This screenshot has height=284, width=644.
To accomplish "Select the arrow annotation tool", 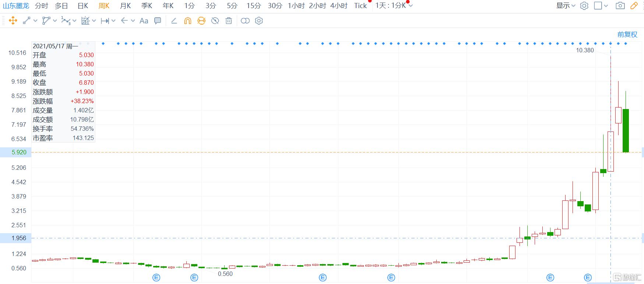I will click(x=124, y=21).
